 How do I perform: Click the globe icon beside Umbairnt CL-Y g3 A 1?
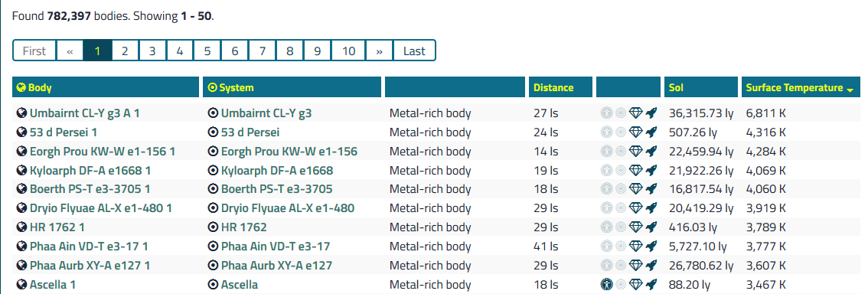pos(21,113)
